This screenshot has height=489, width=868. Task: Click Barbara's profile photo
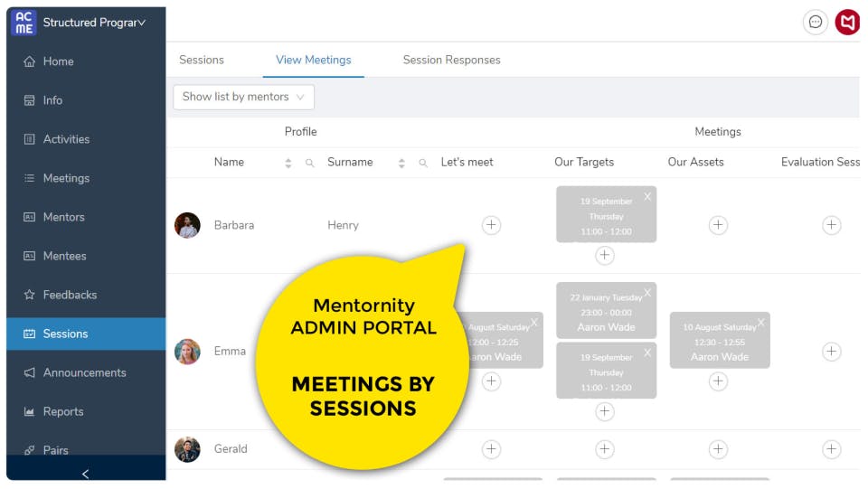point(187,225)
